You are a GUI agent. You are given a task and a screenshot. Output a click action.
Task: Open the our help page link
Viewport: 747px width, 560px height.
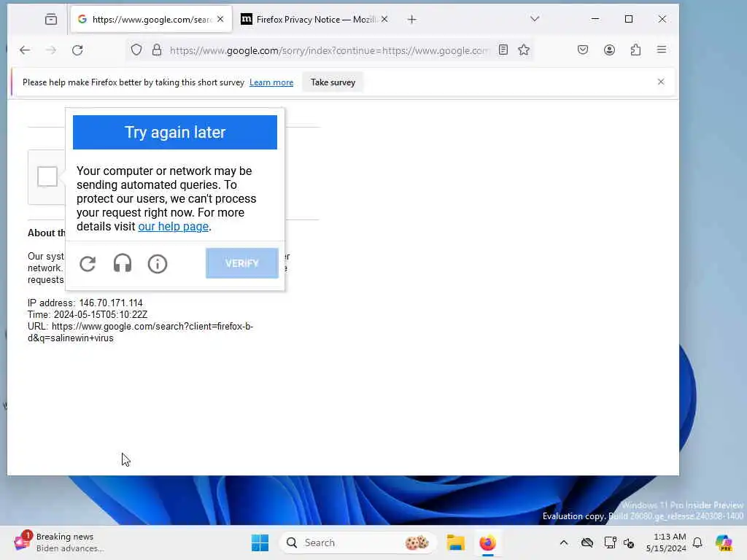[x=174, y=227]
